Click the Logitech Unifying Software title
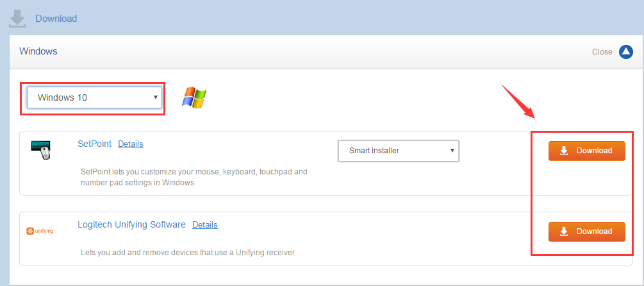This screenshot has height=286, width=644. pyautogui.click(x=131, y=225)
